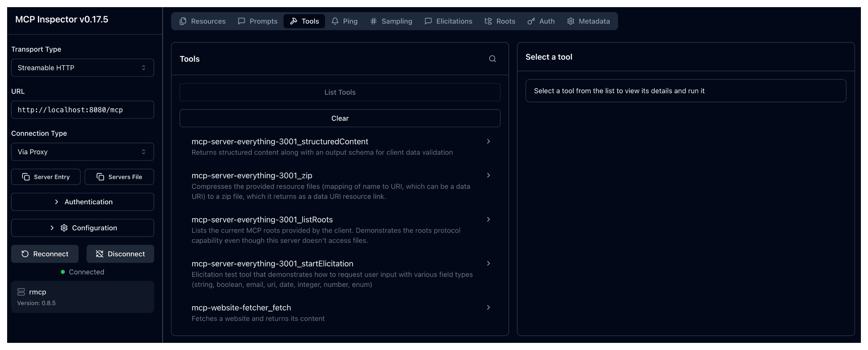
Task: Switch to the Resources tab
Action: [203, 21]
